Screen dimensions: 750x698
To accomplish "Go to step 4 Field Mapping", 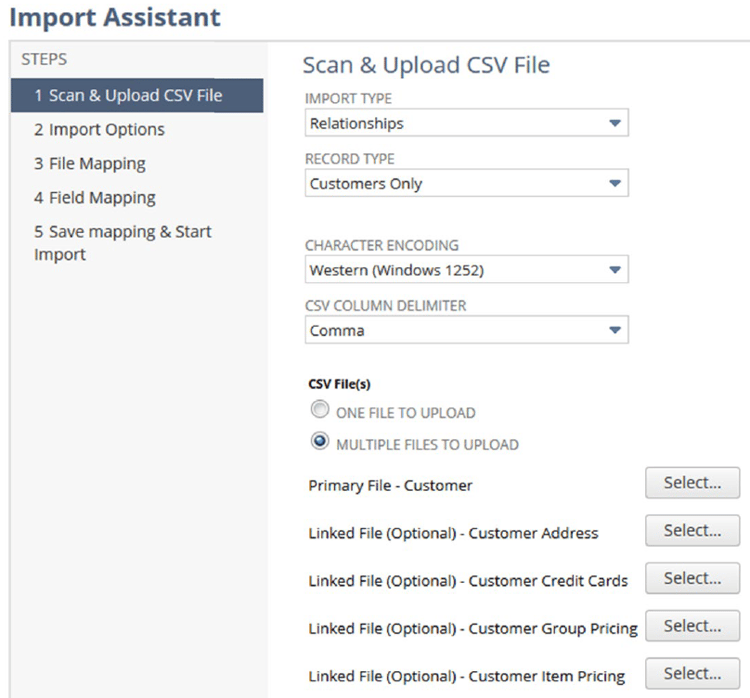I will (94, 198).
